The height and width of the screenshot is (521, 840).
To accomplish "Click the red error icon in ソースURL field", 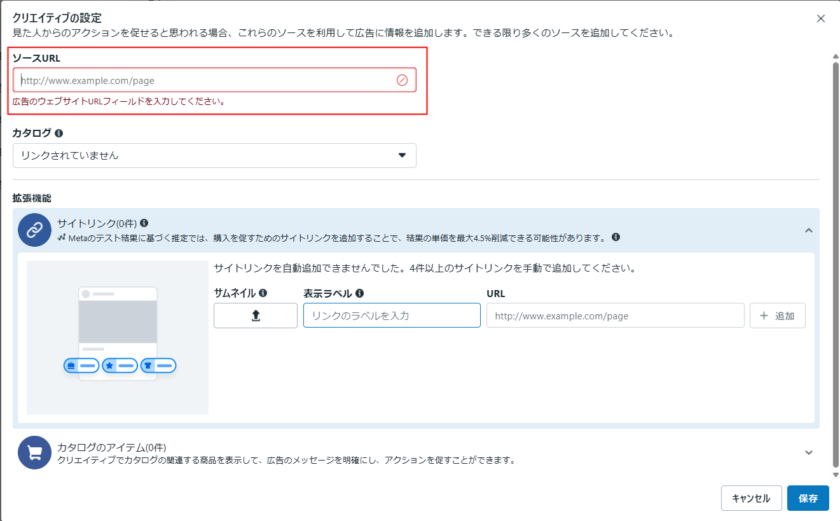I will point(402,80).
